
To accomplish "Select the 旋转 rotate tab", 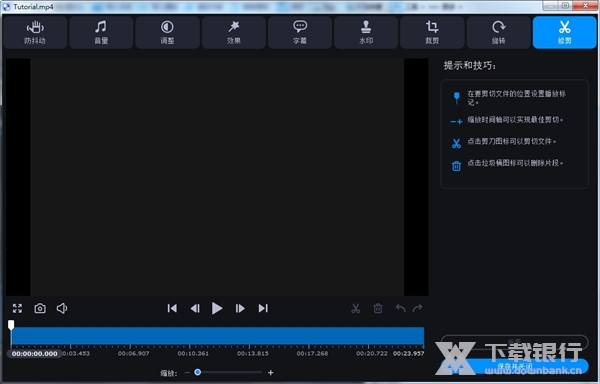I will [498, 33].
